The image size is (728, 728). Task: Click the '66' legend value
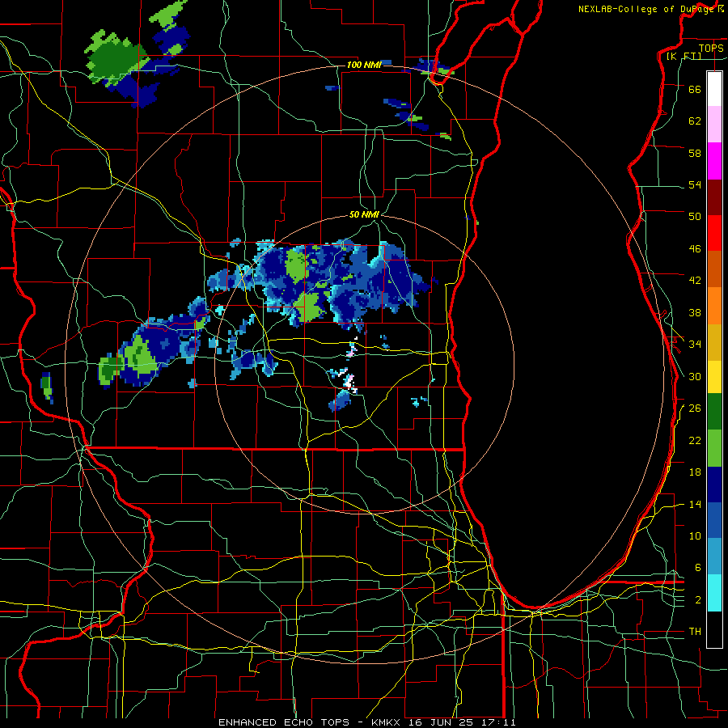click(695, 89)
